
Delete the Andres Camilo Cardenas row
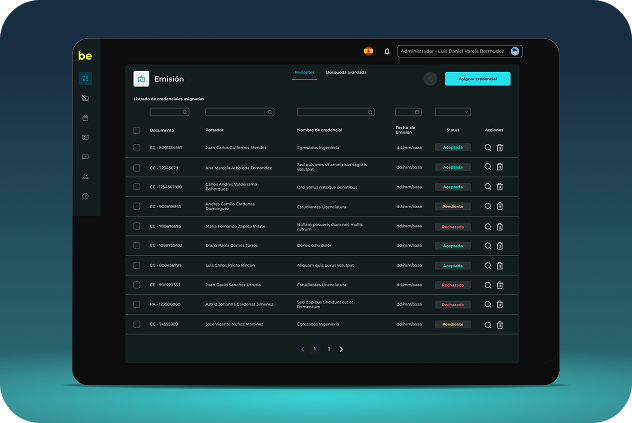[500, 206]
